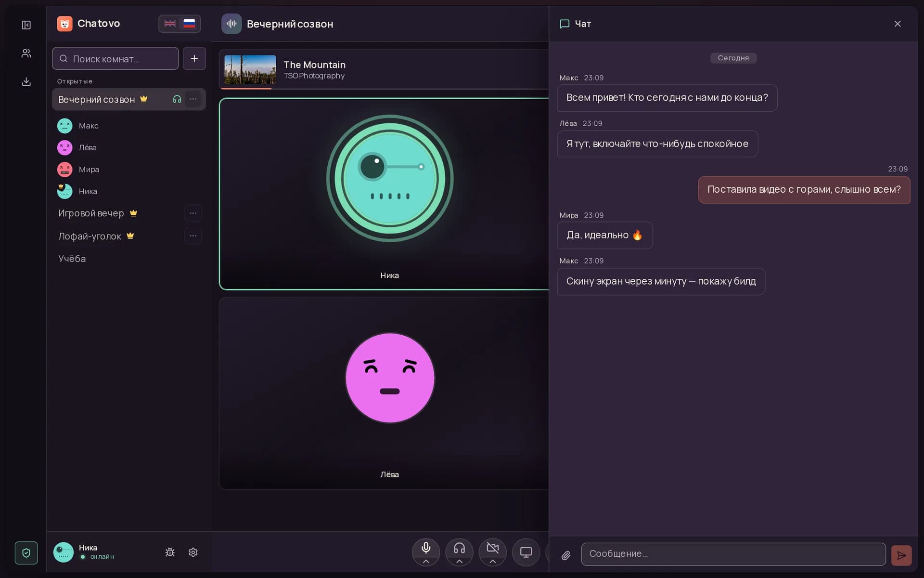Toggle the microphone mute button

pos(426,548)
